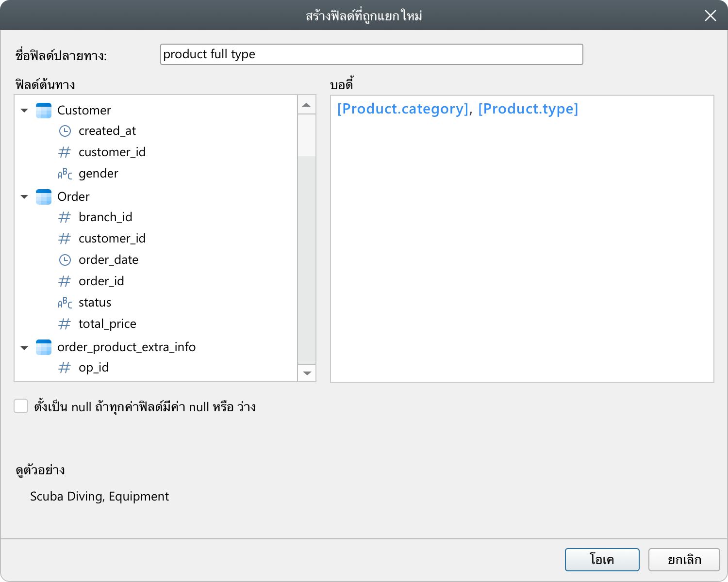Screen dimensions: 728x582
Task: Collapse the Customer table node
Action: (24, 111)
